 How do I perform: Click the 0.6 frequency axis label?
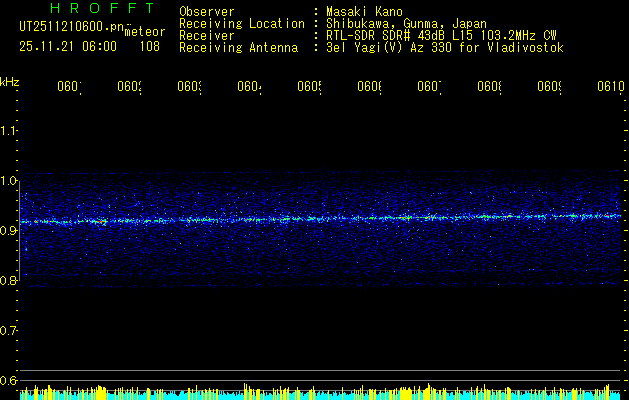click(x=8, y=380)
